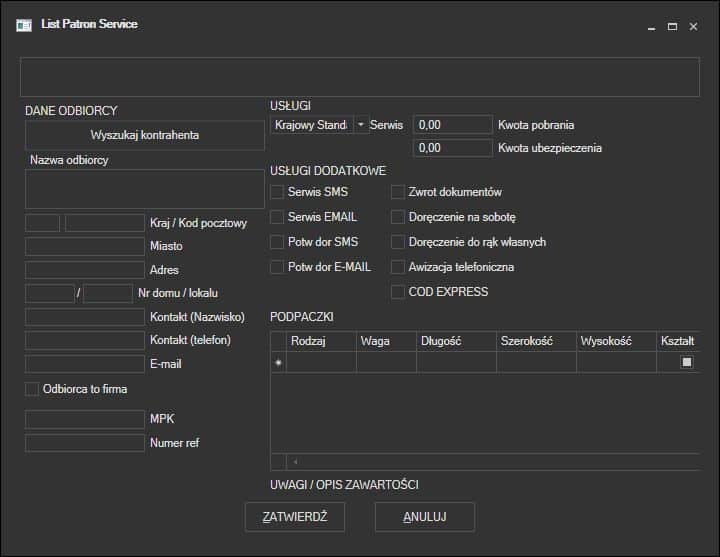Check Odbiorca to firma checkbox
This screenshot has height=557, width=720.
click(x=32, y=389)
